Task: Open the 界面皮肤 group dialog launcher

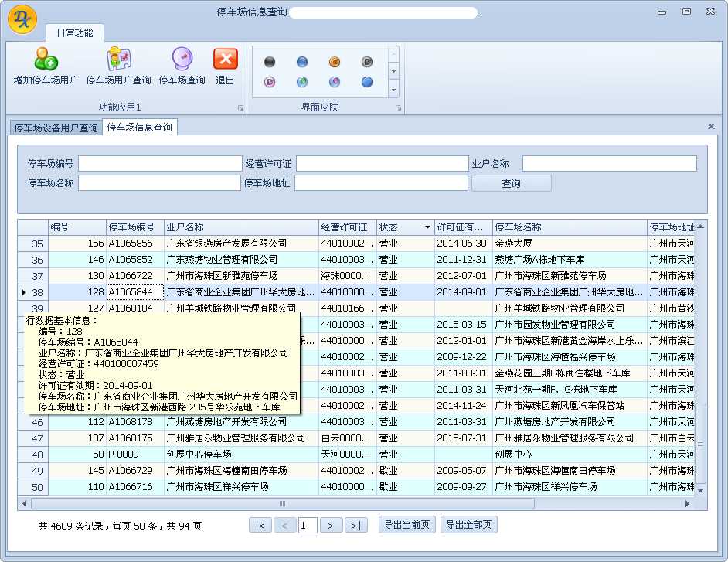Action: [398, 107]
